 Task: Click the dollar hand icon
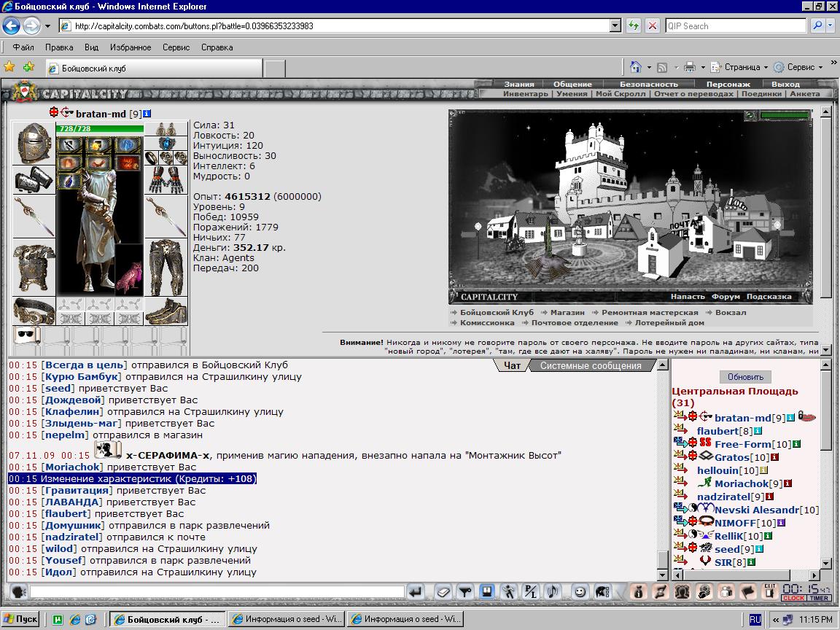tap(704, 591)
